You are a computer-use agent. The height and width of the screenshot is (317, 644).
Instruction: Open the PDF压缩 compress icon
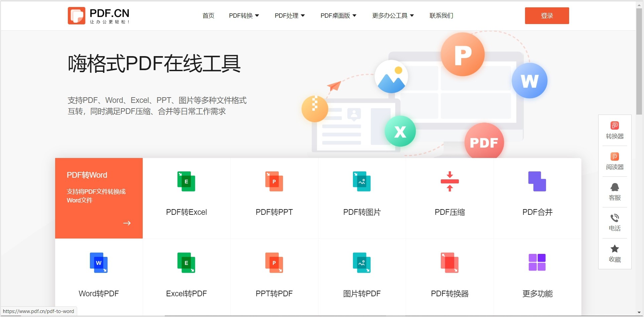[x=449, y=181]
